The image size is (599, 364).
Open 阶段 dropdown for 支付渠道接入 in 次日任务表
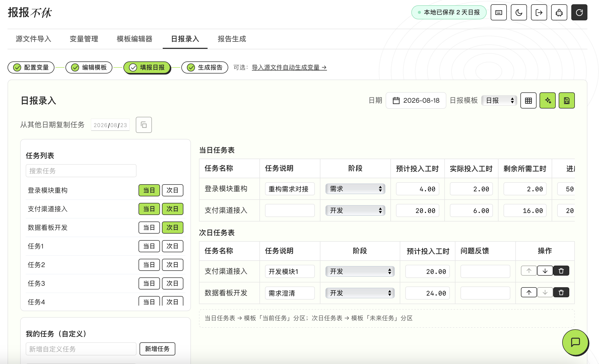[360, 271]
